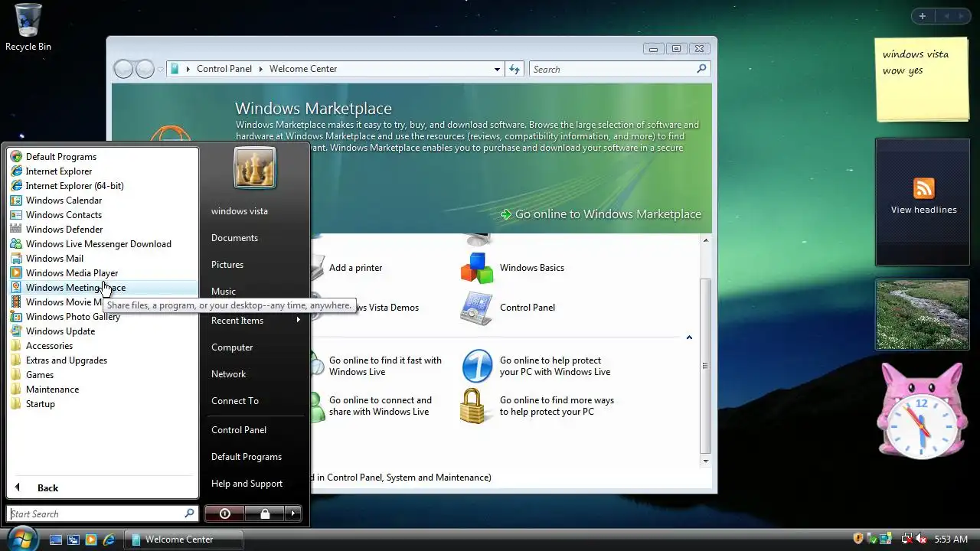980x551 pixels.
Task: Click the Welcome Center taskbar button
Action: [x=183, y=540]
